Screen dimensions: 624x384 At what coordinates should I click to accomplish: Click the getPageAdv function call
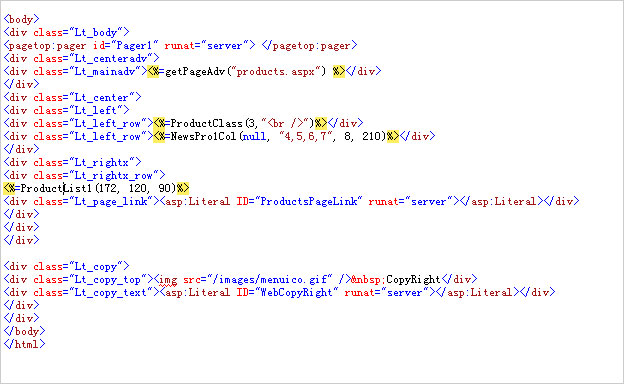245,71
